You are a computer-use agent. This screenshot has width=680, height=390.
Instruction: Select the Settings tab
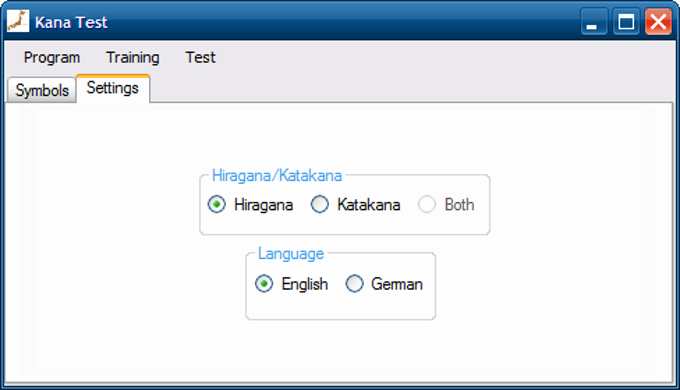(113, 88)
